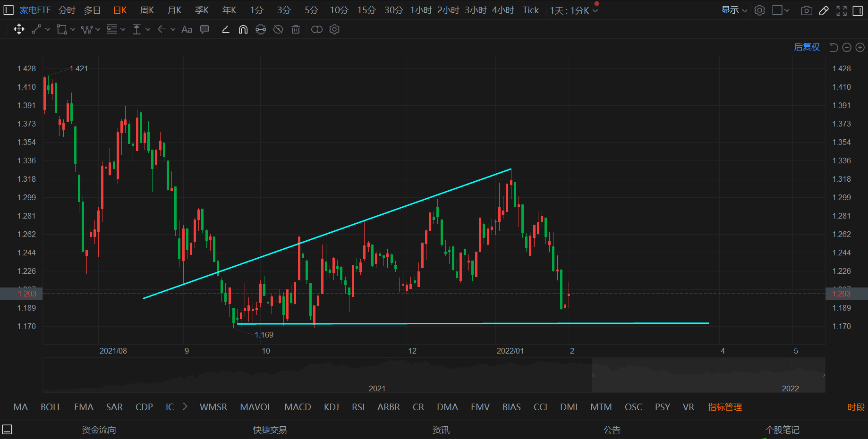Toggle the right sidebar panel icon
Screen dimensions: 868x439
pyautogui.click(x=858, y=10)
